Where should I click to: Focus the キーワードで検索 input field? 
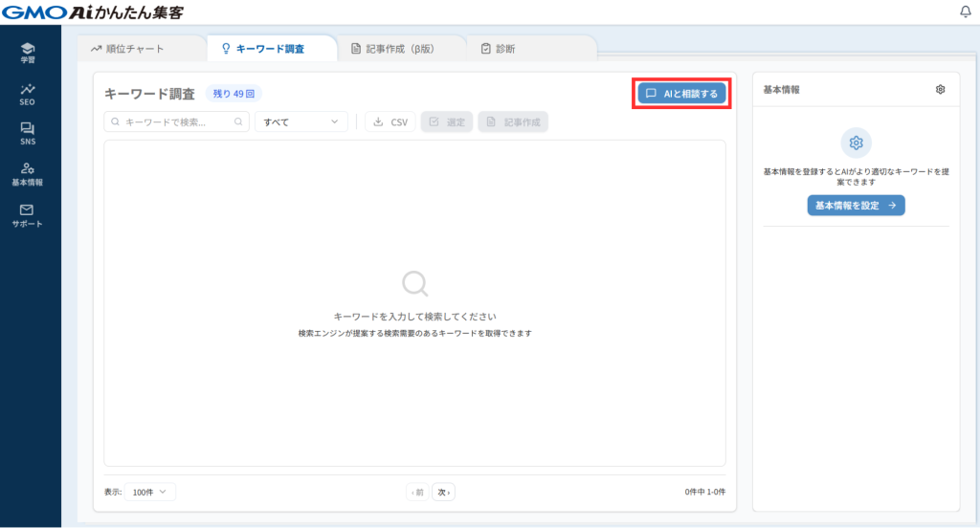(172, 122)
